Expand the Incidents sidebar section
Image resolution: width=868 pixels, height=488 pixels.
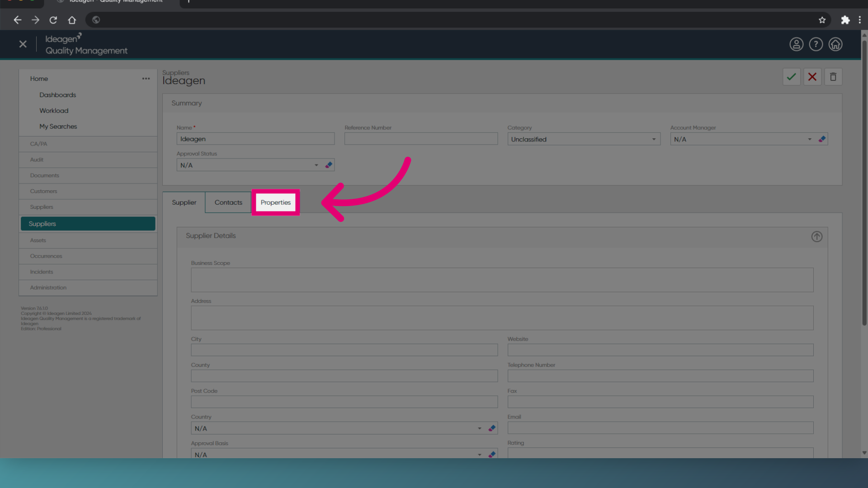pyautogui.click(x=88, y=272)
